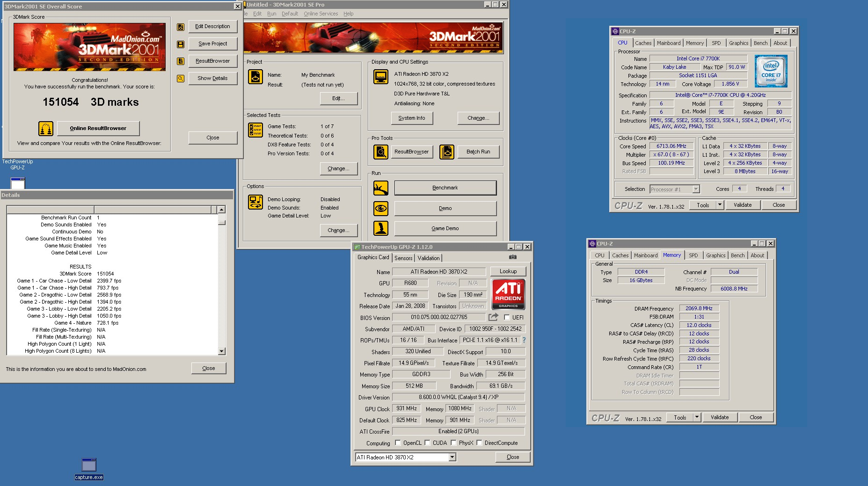This screenshot has height=486, width=868.
Task: Click the System Info button
Action: [x=412, y=118]
